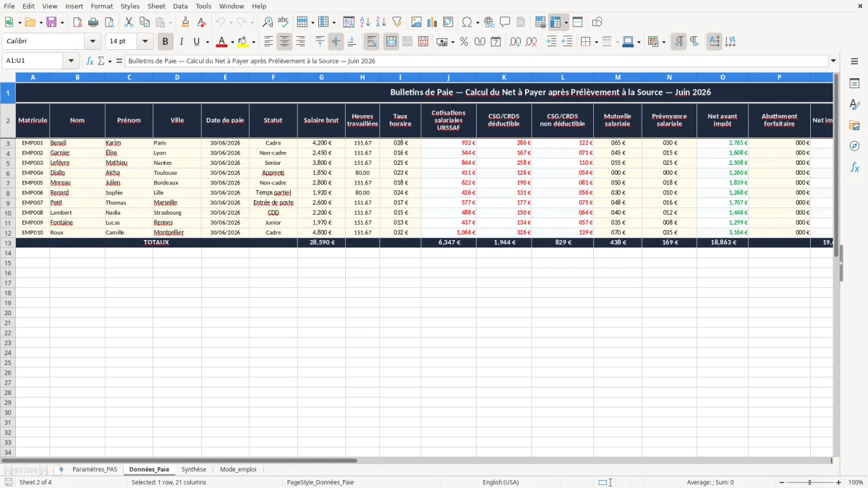This screenshot has height=488, width=868.
Task: Click the Increase Indent icon
Action: point(551,42)
